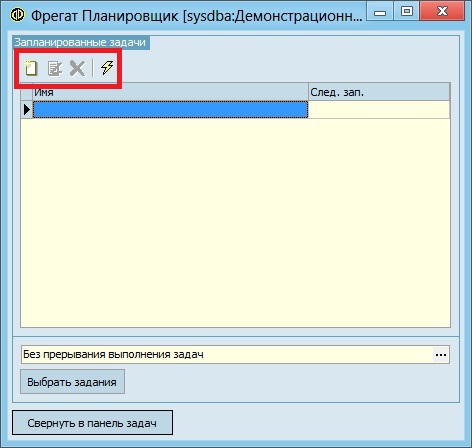Viewport: 472px width, 448px height.
Task: Close the Фрегат Планировщик window
Action: pos(442,11)
